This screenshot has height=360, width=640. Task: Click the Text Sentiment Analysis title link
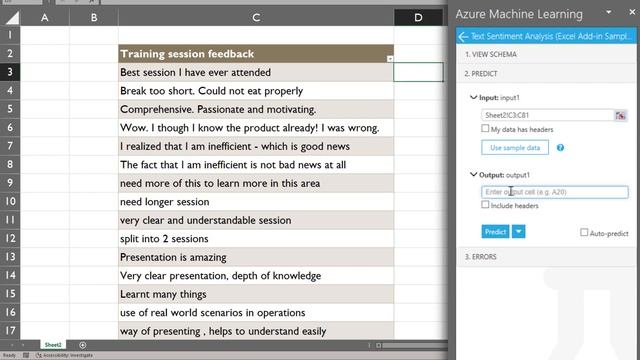coord(550,36)
